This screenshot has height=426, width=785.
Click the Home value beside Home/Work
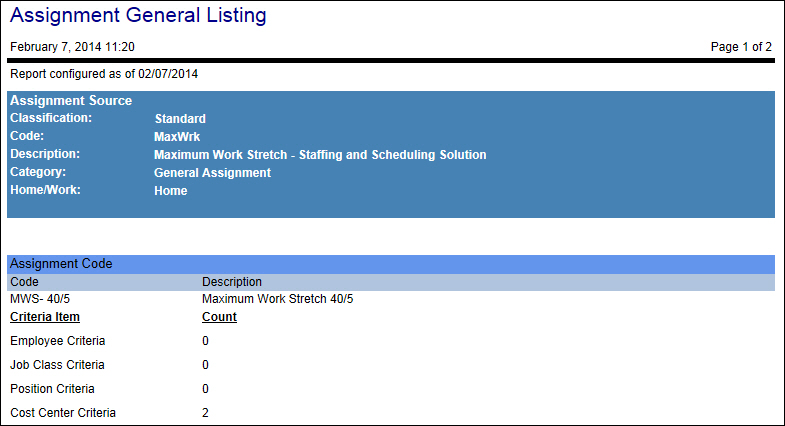[171, 191]
